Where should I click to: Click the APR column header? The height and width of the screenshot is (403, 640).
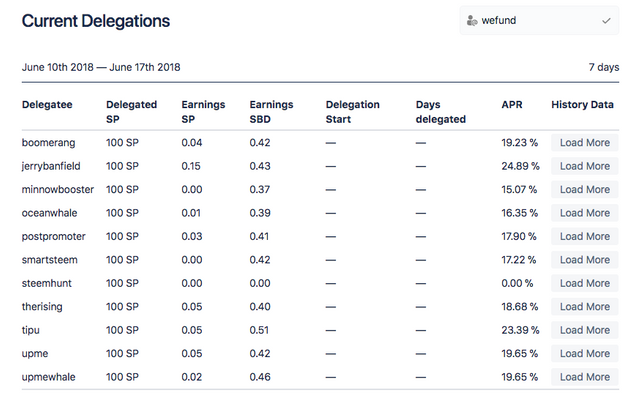[512, 105]
